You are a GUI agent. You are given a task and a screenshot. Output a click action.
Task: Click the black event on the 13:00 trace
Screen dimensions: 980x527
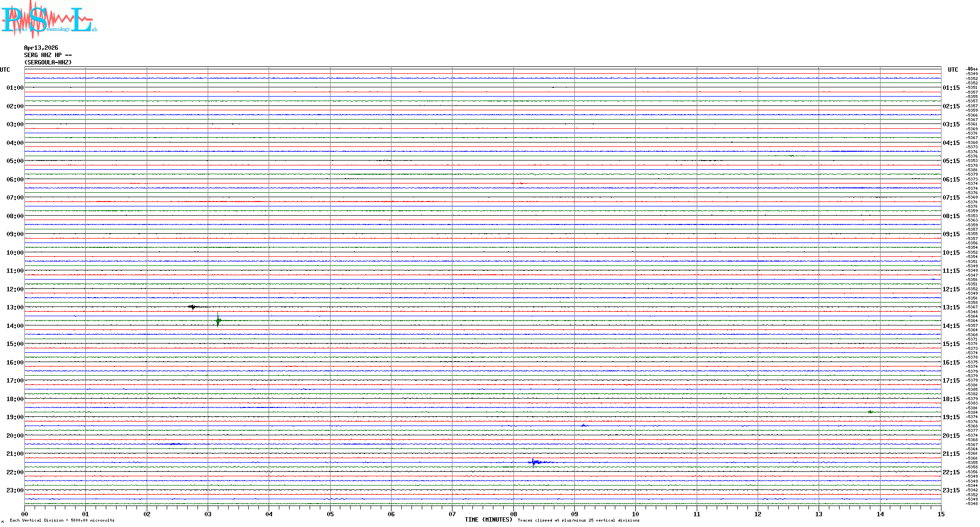(193, 307)
